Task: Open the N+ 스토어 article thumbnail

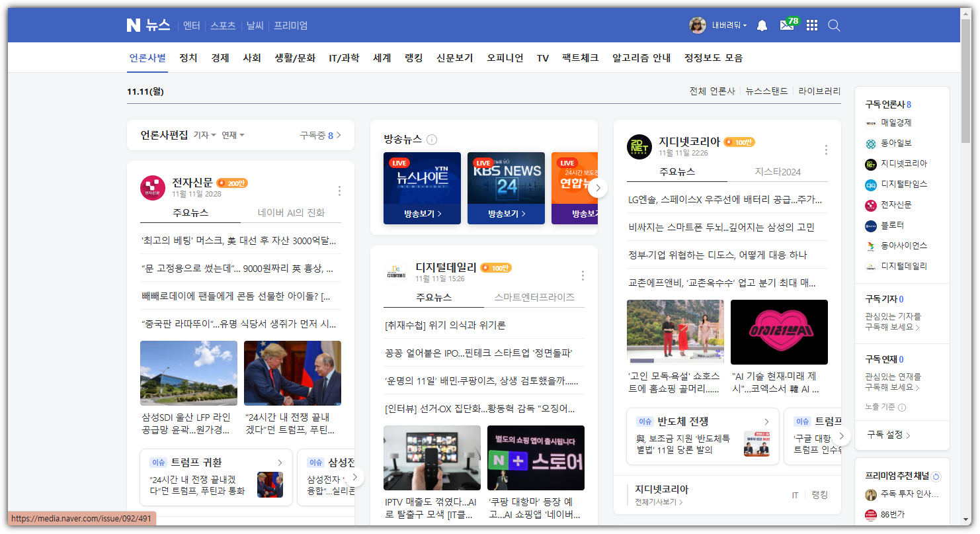Action: (x=536, y=458)
